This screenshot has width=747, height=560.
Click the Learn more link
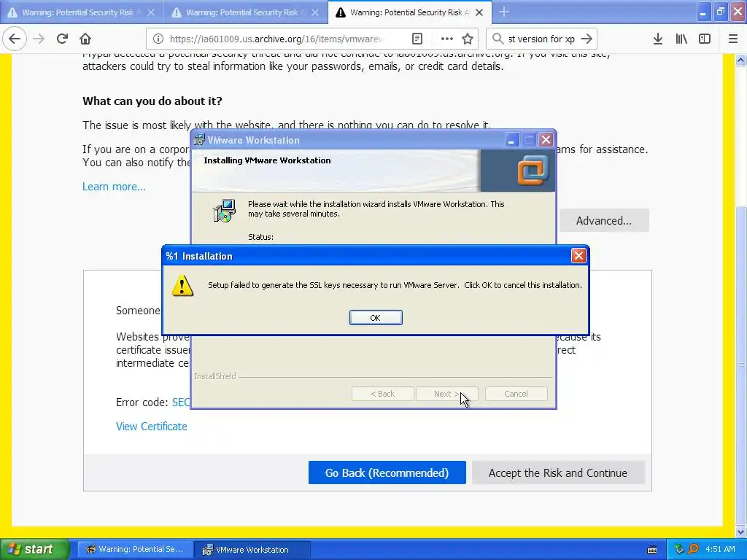click(114, 186)
